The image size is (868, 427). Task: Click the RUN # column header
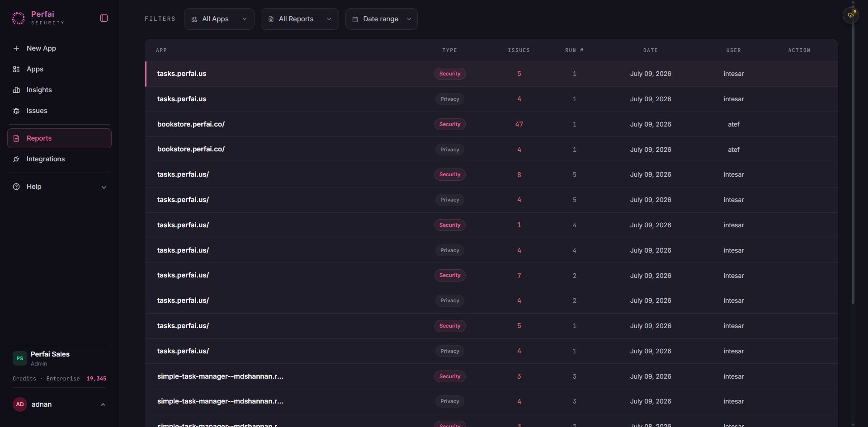(574, 50)
